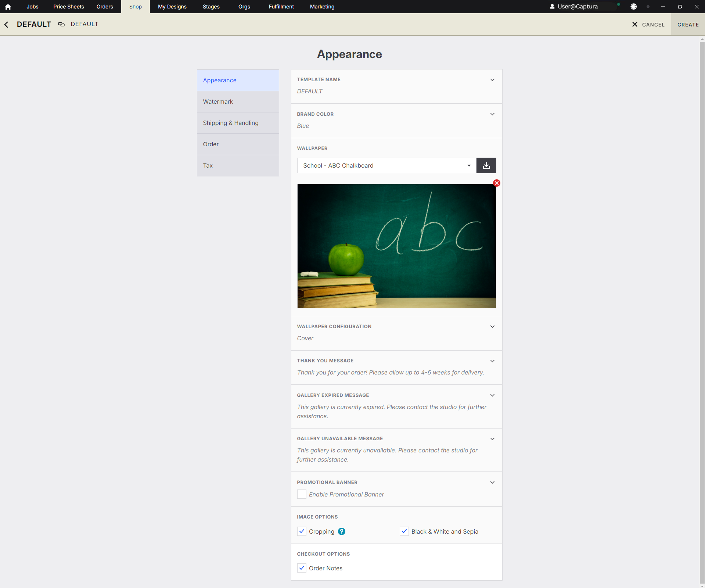Screen dimensions: 705x588
Task: Open the School - ABC Chalkboard wallpaper dropdown
Action: pyautogui.click(x=387, y=165)
